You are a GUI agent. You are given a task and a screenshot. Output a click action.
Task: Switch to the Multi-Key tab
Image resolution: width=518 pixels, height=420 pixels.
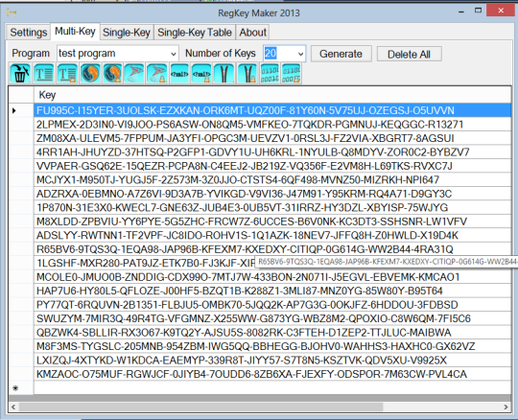(x=75, y=32)
